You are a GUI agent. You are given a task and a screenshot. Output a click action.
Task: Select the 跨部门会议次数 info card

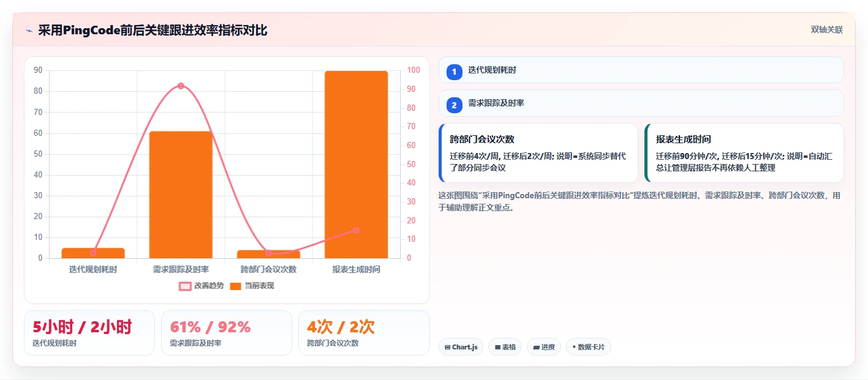click(x=538, y=153)
